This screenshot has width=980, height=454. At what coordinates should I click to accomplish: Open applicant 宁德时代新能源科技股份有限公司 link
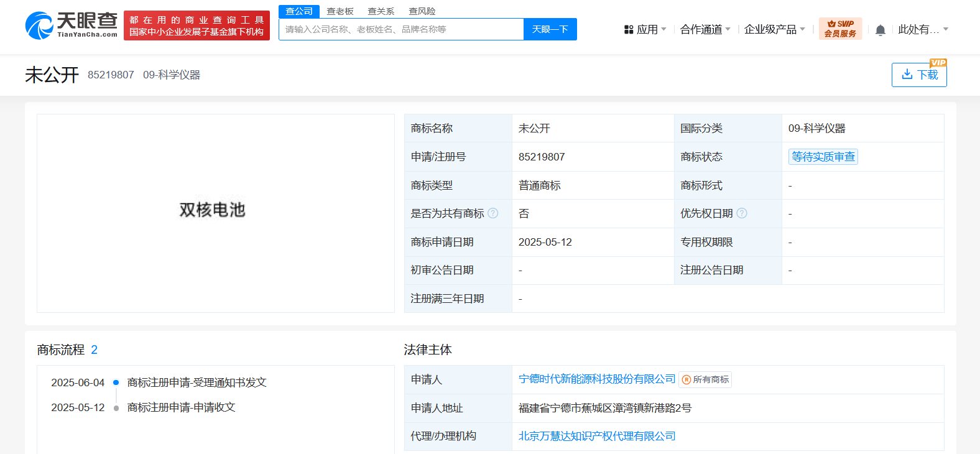click(x=597, y=379)
